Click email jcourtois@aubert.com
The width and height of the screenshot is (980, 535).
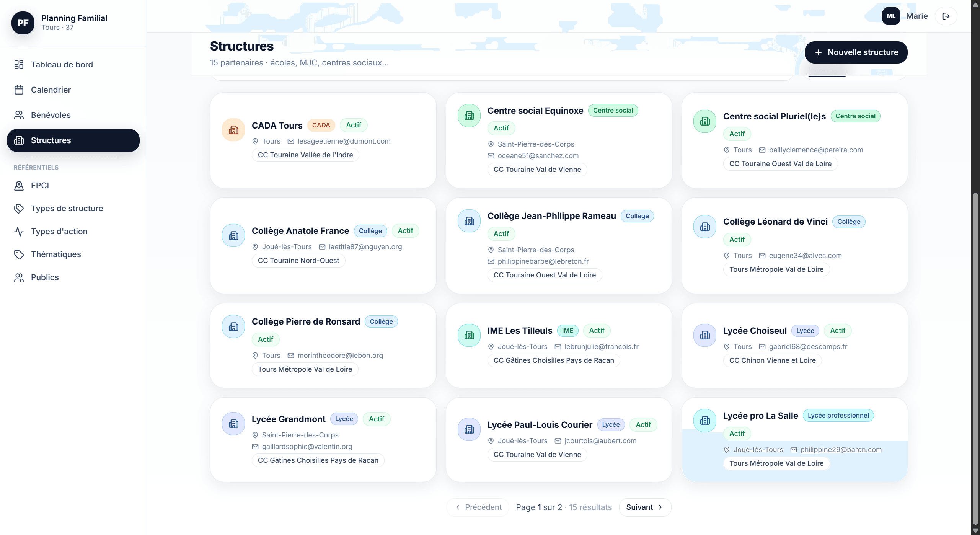[x=600, y=441]
